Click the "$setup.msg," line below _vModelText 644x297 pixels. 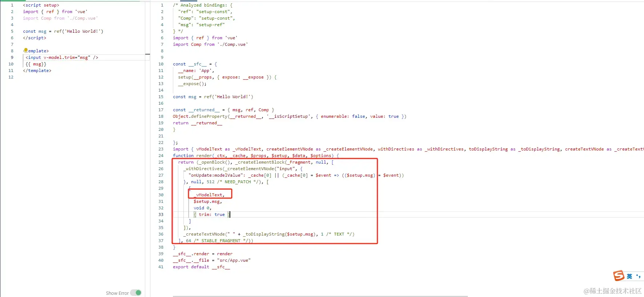[x=208, y=201]
